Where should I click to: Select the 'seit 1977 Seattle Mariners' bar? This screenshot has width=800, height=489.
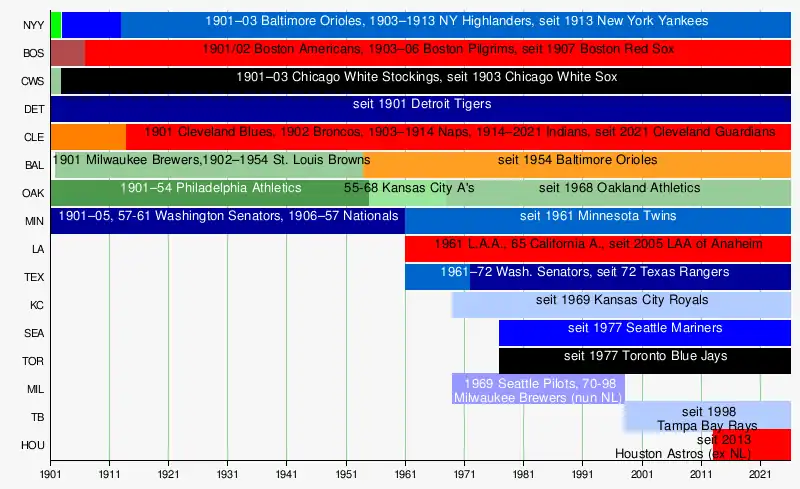tap(645, 333)
